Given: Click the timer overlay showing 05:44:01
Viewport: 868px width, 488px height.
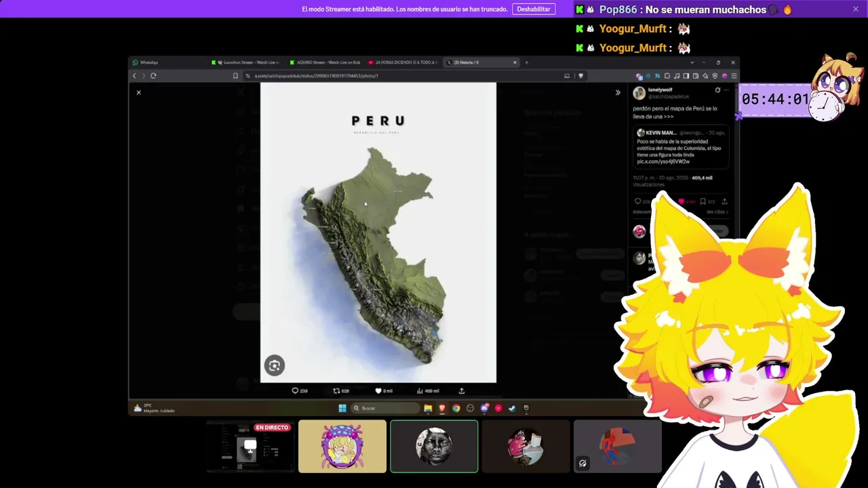Looking at the screenshot, I should 775,100.
